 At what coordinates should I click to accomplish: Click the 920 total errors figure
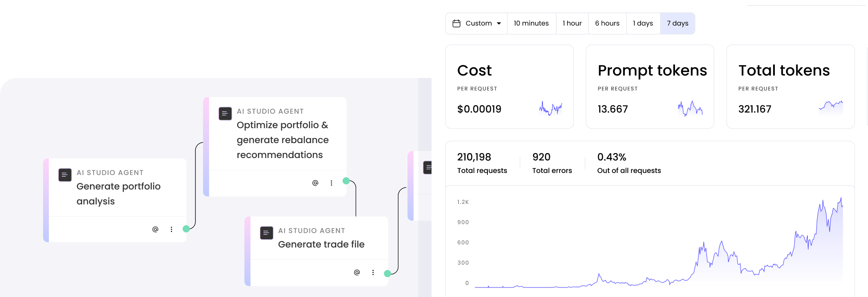pos(541,157)
